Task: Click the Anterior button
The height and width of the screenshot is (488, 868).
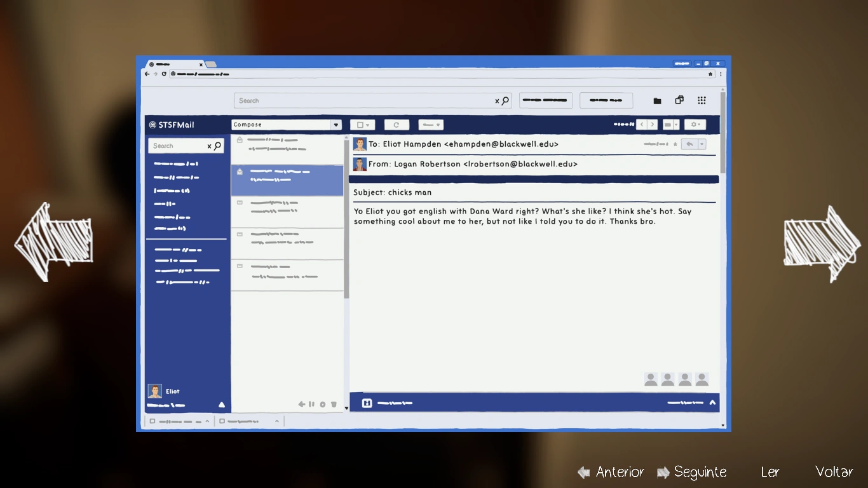Action: (611, 472)
